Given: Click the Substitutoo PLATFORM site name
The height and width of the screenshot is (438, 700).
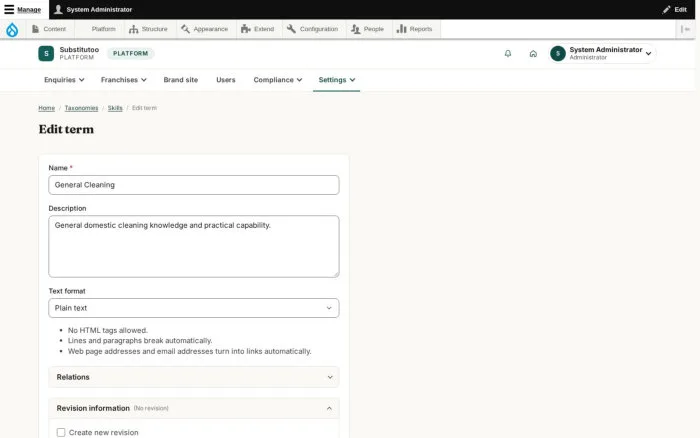Looking at the screenshot, I should point(79,53).
